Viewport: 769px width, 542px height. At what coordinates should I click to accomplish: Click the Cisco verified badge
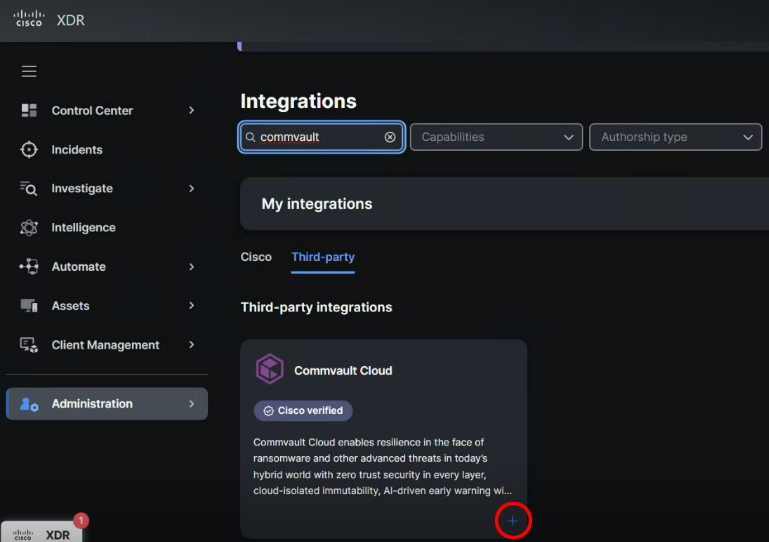(x=303, y=411)
